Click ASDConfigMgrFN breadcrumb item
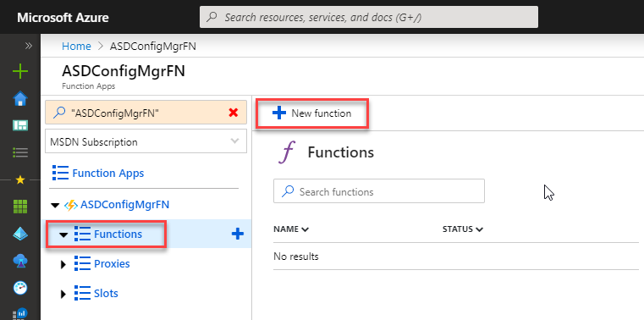The width and height of the screenshot is (644, 320). [x=153, y=46]
